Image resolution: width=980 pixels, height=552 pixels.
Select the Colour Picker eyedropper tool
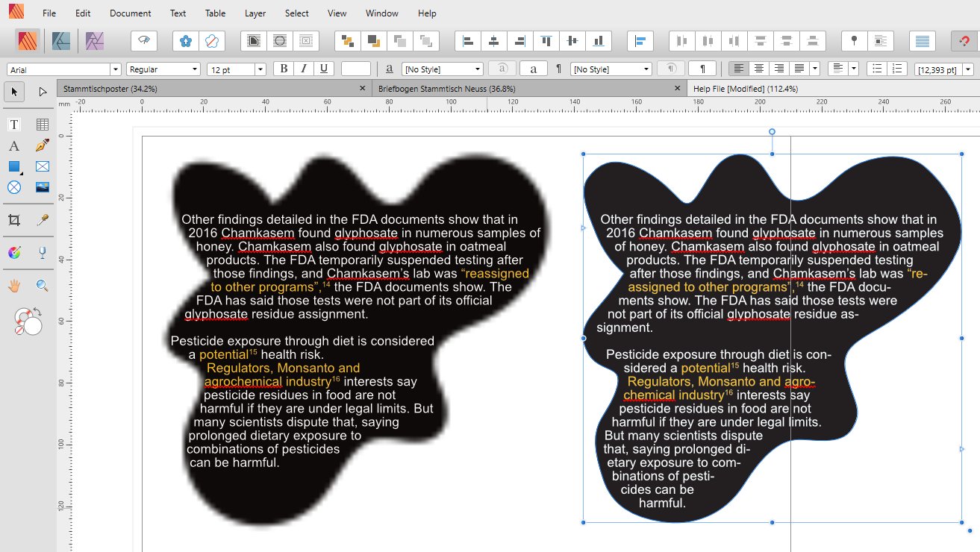tap(43, 220)
